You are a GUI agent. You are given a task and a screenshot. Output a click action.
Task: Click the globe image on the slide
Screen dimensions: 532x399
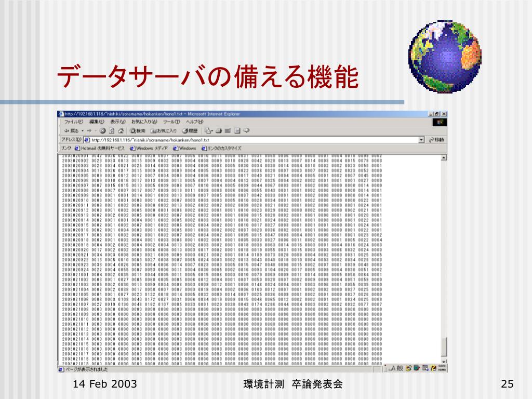tap(445, 56)
